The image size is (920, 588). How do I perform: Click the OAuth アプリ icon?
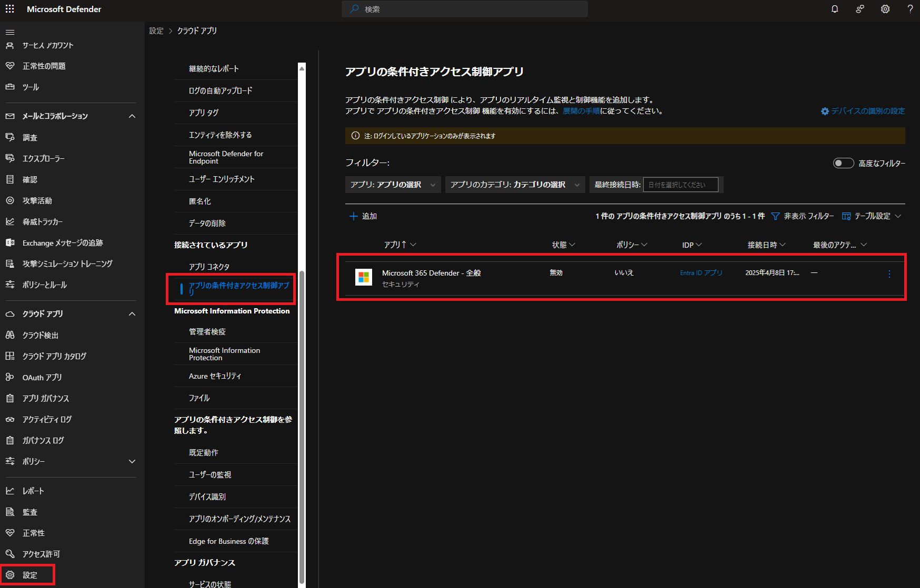(x=9, y=377)
